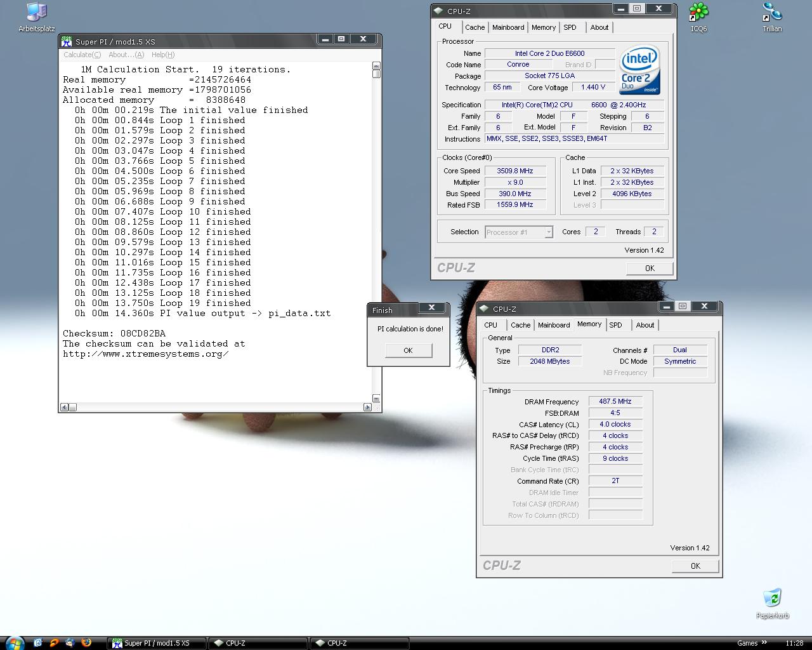Open the Arbeitsplatz desktop icon

click(x=37, y=17)
